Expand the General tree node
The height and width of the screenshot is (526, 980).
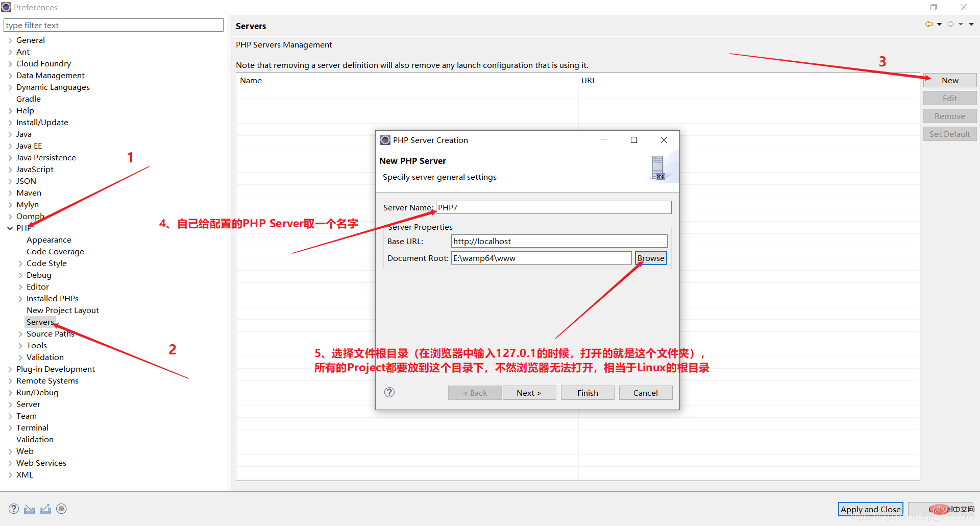(x=10, y=40)
